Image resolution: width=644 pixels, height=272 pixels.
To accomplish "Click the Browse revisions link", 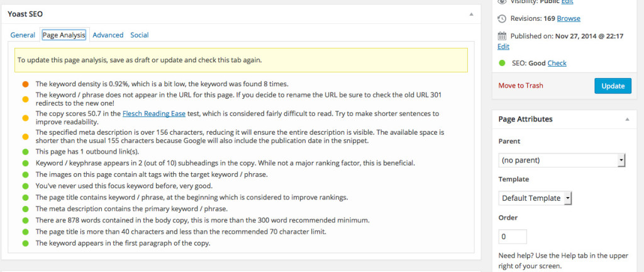I will pyautogui.click(x=569, y=18).
